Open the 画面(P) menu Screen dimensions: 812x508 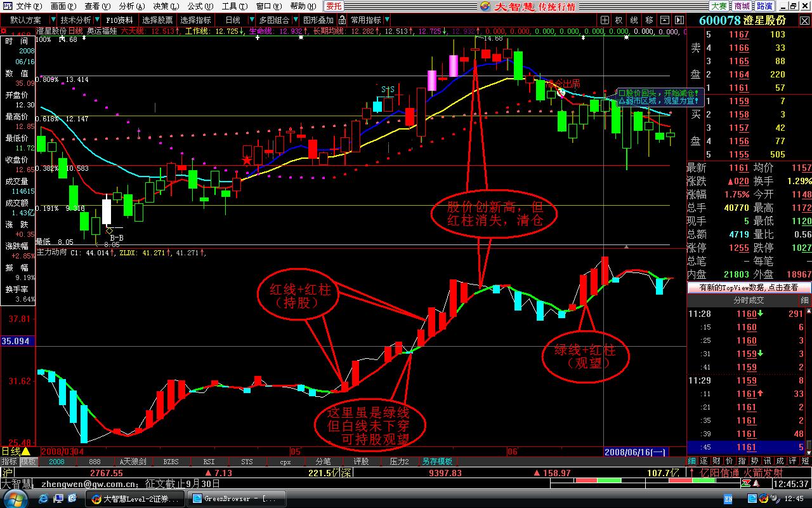coord(62,6)
